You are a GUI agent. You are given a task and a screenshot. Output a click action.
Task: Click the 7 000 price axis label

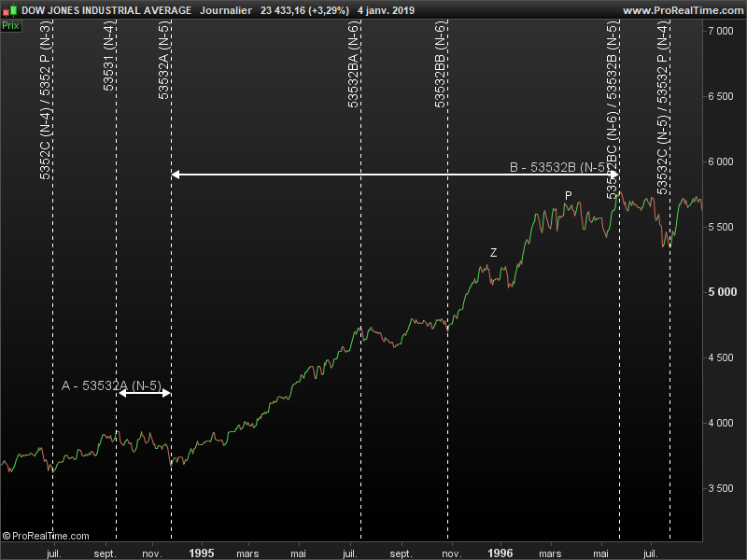tap(721, 31)
